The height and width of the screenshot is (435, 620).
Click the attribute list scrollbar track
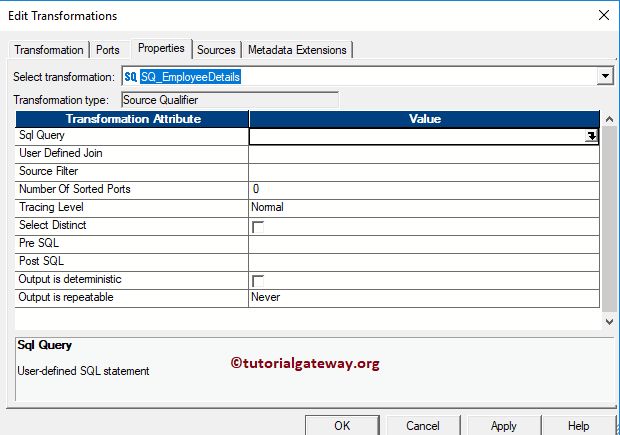click(x=609, y=219)
